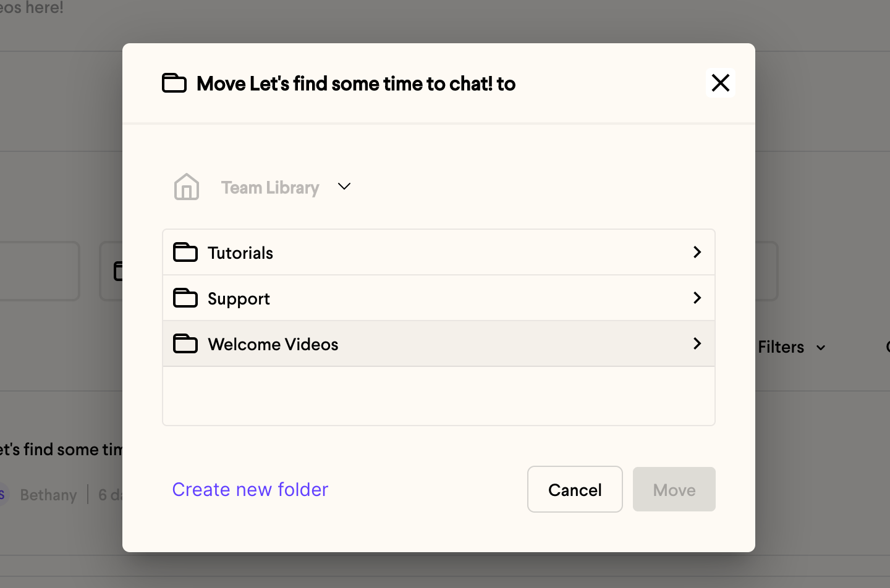Image resolution: width=890 pixels, height=588 pixels.
Task: Click the Welcome Videos folder icon
Action: pos(185,343)
